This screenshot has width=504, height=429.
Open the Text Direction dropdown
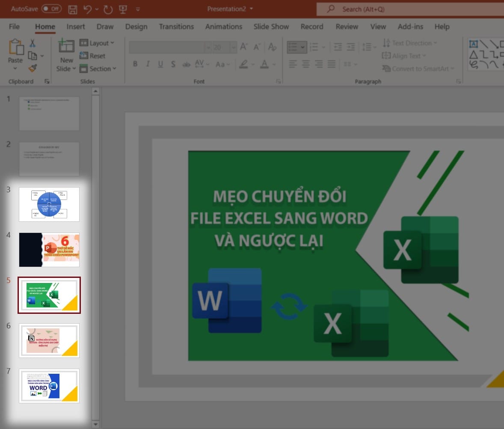409,43
